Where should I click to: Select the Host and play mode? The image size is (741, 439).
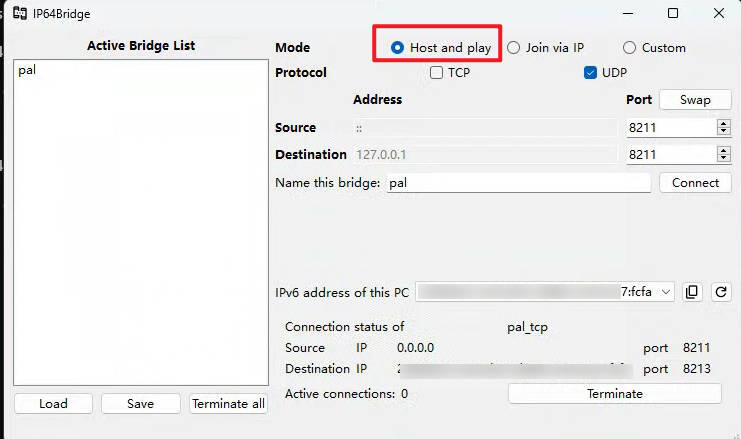pyautogui.click(x=398, y=48)
